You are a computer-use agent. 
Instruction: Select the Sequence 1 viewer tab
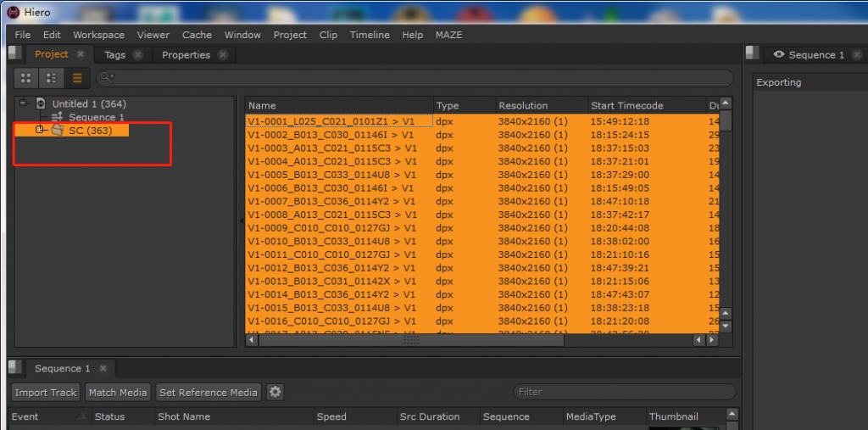(x=816, y=55)
